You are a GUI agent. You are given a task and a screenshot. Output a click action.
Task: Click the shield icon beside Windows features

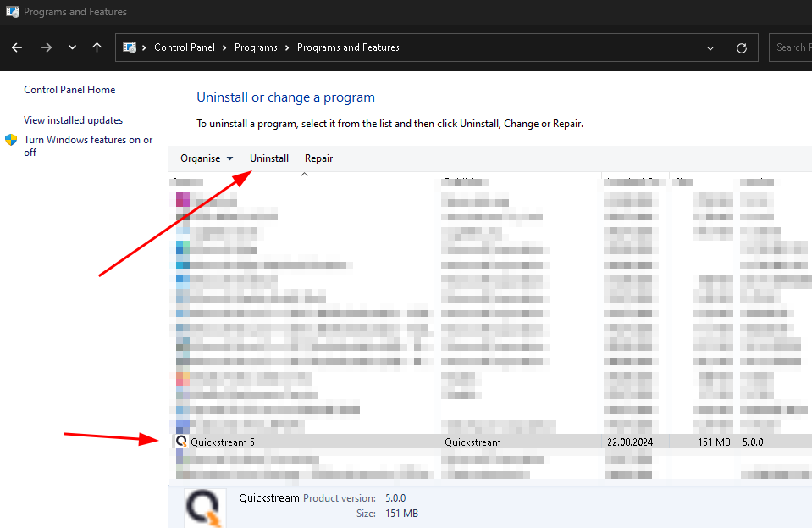click(11, 140)
